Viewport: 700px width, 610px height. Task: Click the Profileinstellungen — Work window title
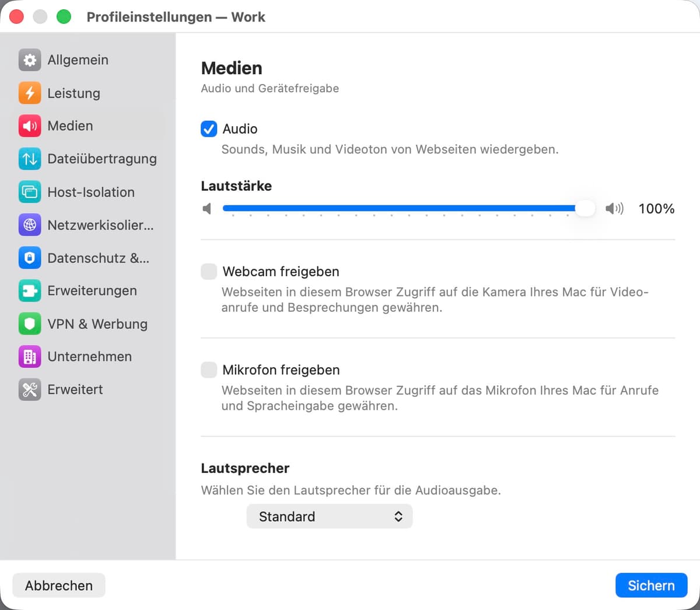pyautogui.click(x=176, y=17)
